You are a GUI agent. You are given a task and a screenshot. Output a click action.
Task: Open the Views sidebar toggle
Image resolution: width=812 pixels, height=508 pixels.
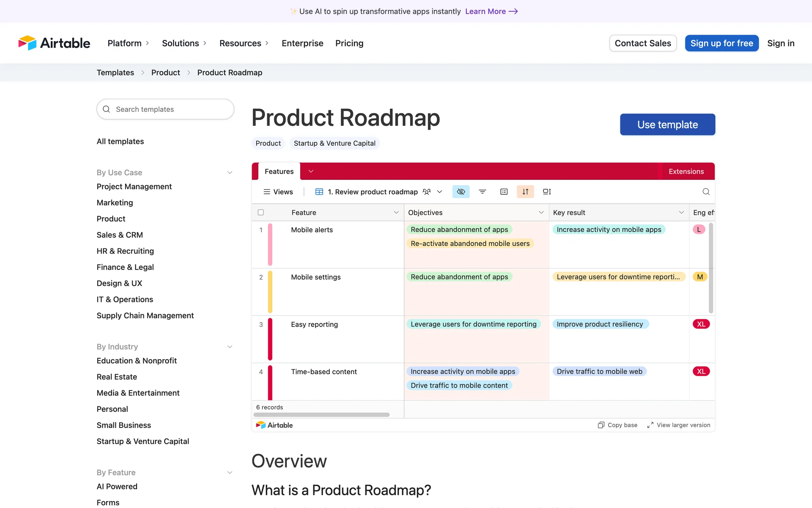point(278,192)
